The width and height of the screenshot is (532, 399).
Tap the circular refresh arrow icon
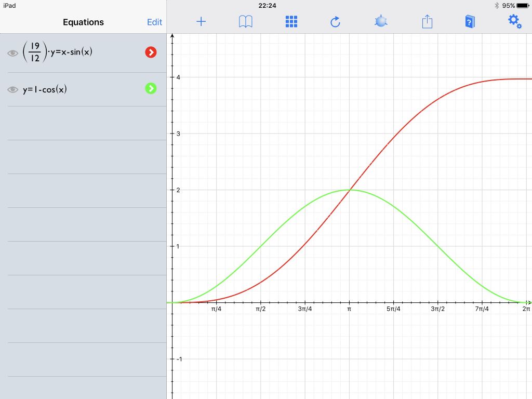click(x=335, y=22)
